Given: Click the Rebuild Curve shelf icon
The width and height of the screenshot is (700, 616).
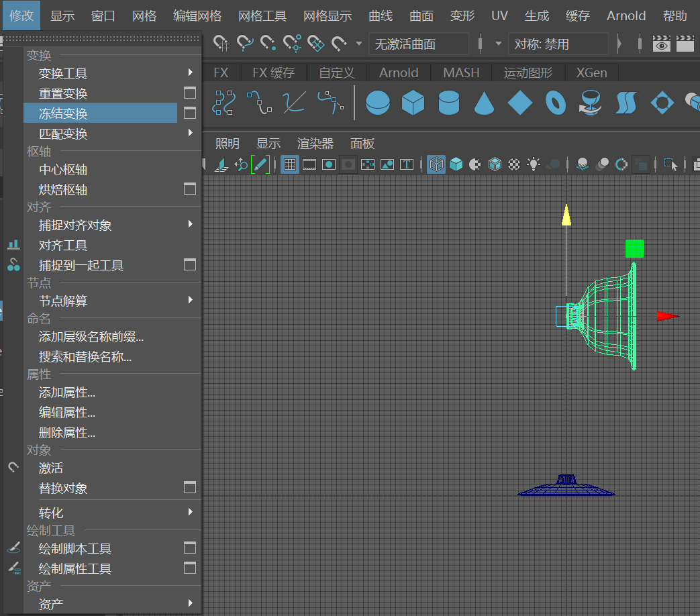Looking at the screenshot, I should pos(223,102).
